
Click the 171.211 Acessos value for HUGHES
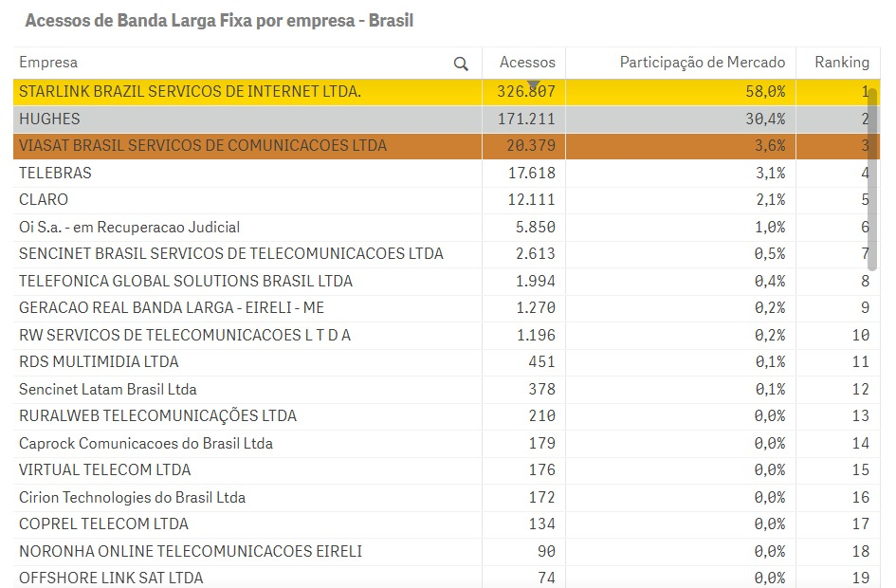[x=526, y=119]
